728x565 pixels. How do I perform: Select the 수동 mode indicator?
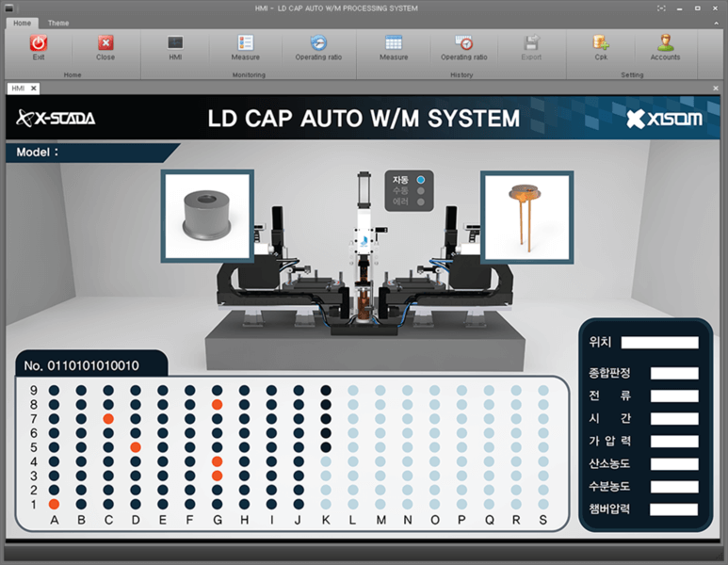tap(420, 190)
